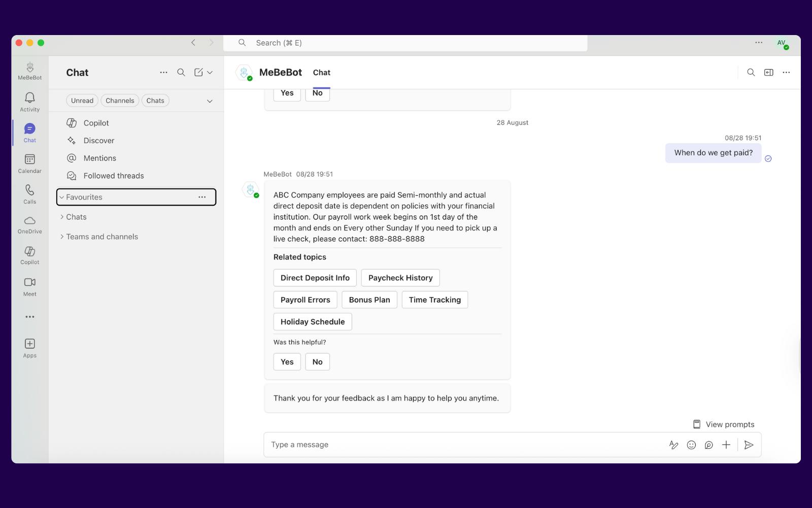This screenshot has height=508, width=812.
Task: Open MeBeBot chat more options
Action: (786, 73)
